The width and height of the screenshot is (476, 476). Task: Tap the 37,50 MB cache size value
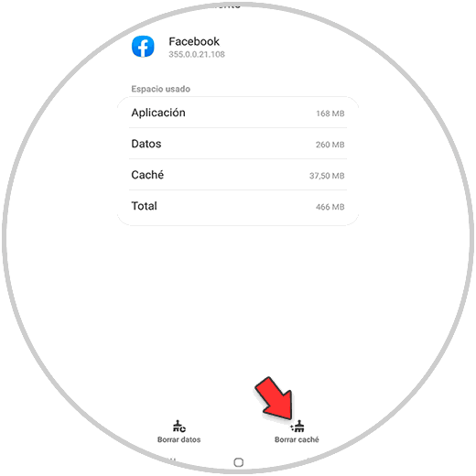click(x=327, y=176)
